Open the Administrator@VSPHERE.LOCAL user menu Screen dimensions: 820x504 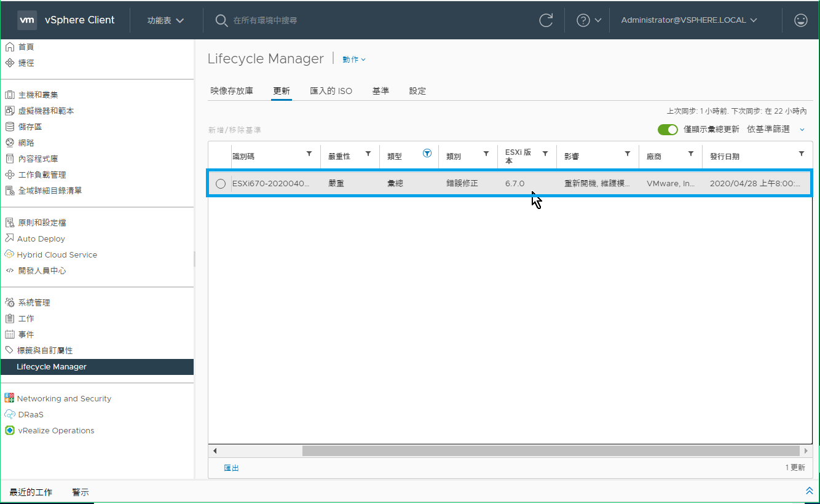pyautogui.click(x=689, y=20)
